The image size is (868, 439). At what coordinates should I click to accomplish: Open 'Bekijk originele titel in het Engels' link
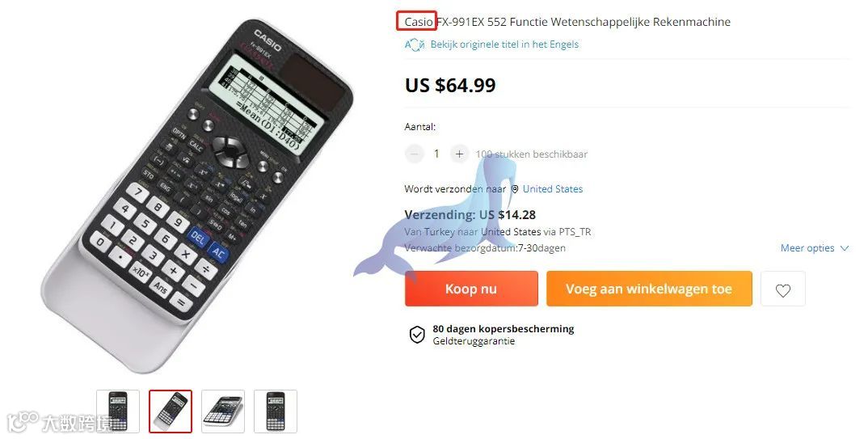pos(504,44)
